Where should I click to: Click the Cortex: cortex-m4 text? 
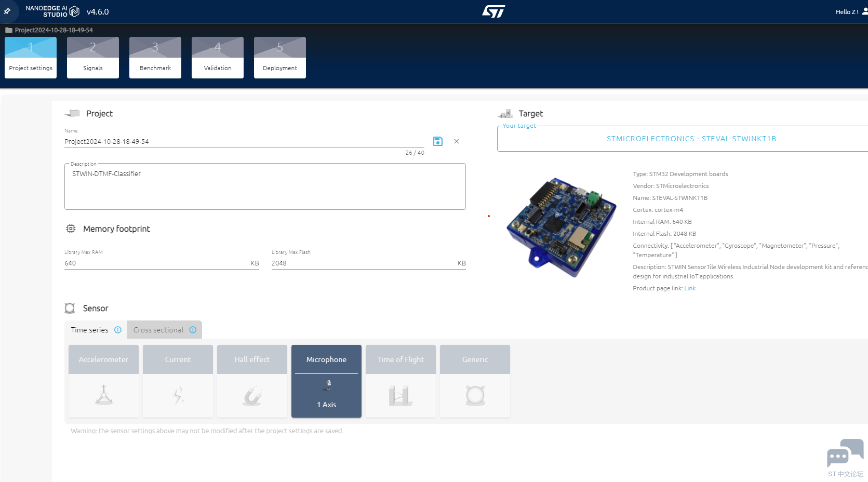(658, 210)
